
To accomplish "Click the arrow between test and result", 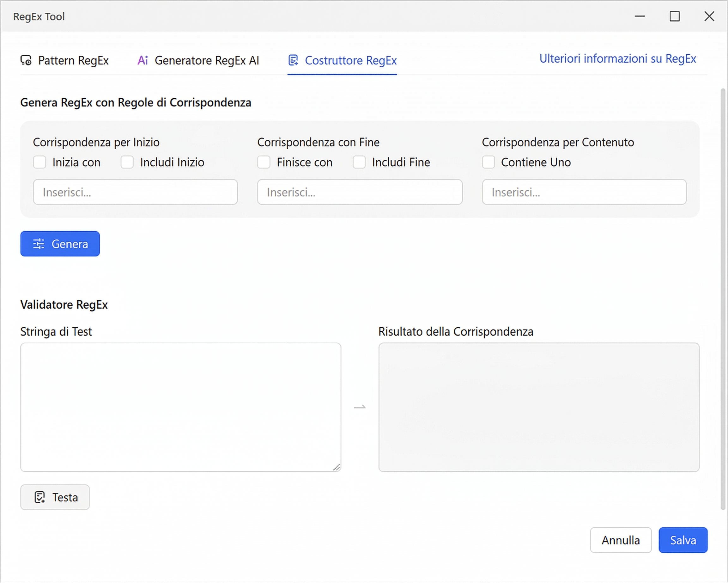I will [x=360, y=407].
